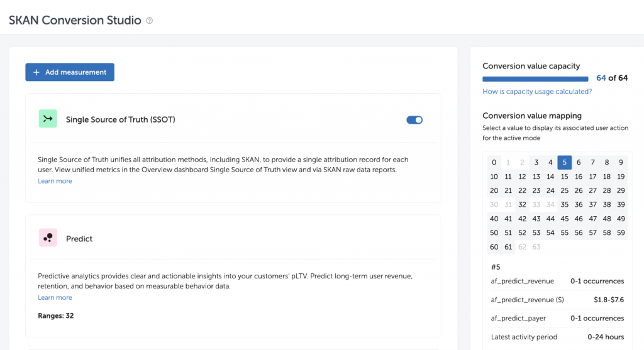644x350 pixels.
Task: Select conversion value 50 in mapping grid
Action: (x=494, y=233)
